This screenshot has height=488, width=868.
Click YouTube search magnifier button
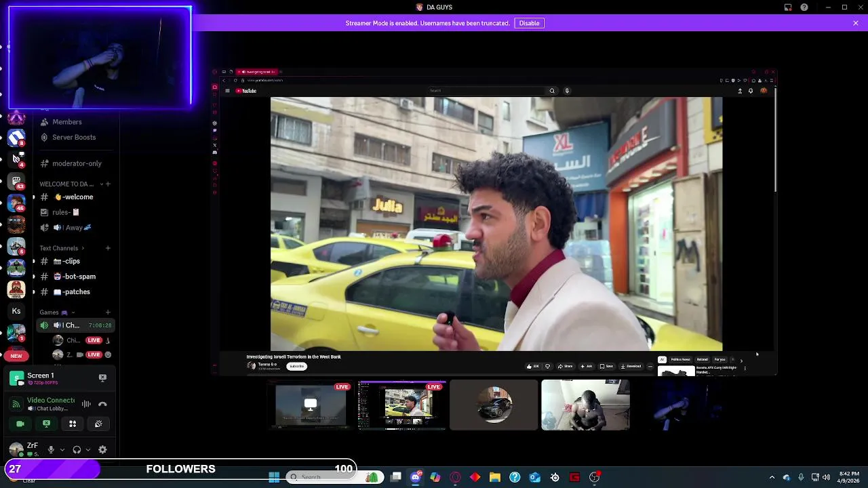click(x=552, y=91)
